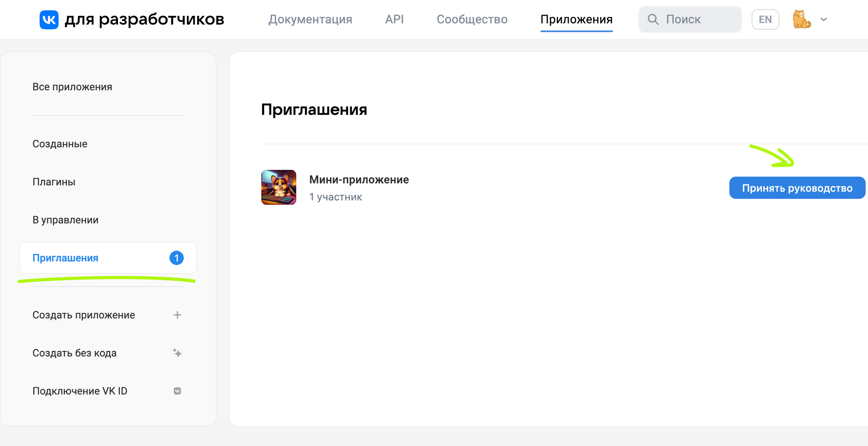The width and height of the screenshot is (868, 446).
Task: Click Создать без кода link
Action: (74, 353)
